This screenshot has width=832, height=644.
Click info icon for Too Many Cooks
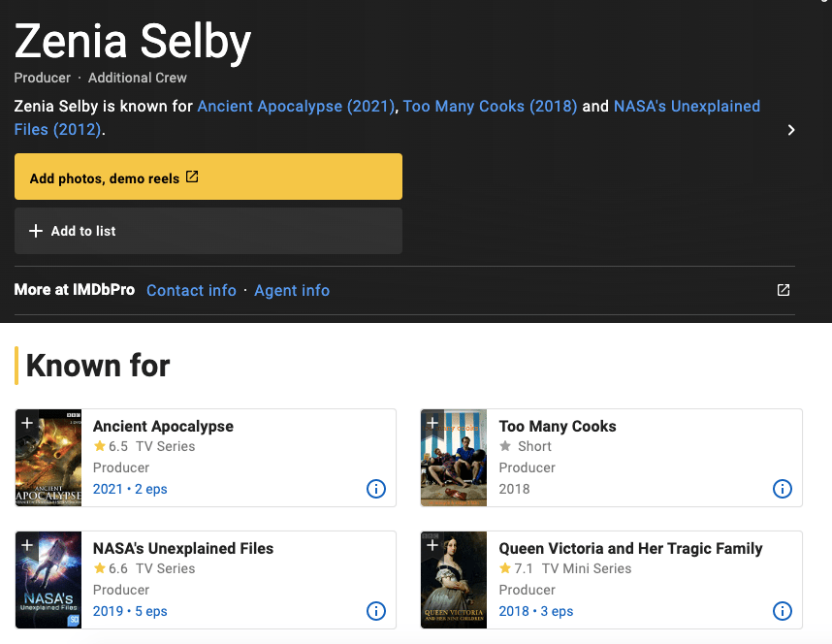783,489
